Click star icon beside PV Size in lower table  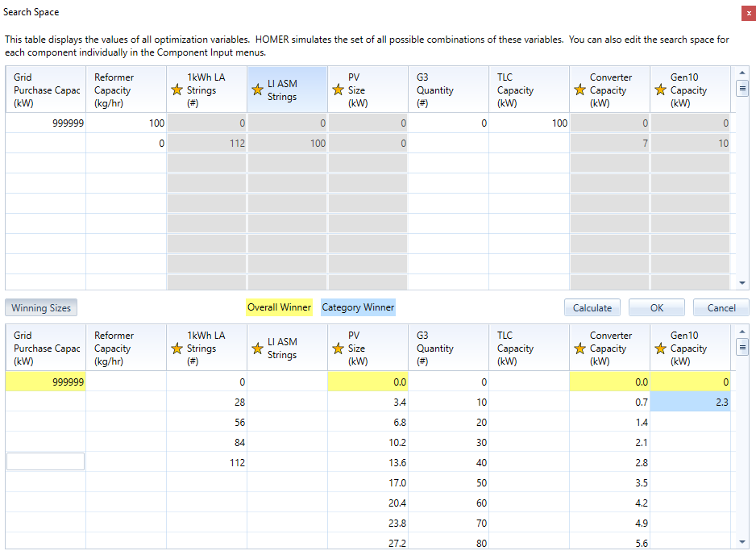pos(338,348)
